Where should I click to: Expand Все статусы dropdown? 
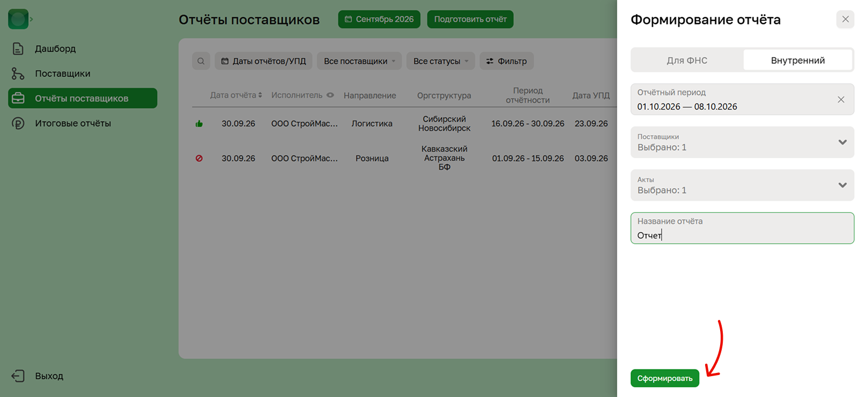point(440,61)
